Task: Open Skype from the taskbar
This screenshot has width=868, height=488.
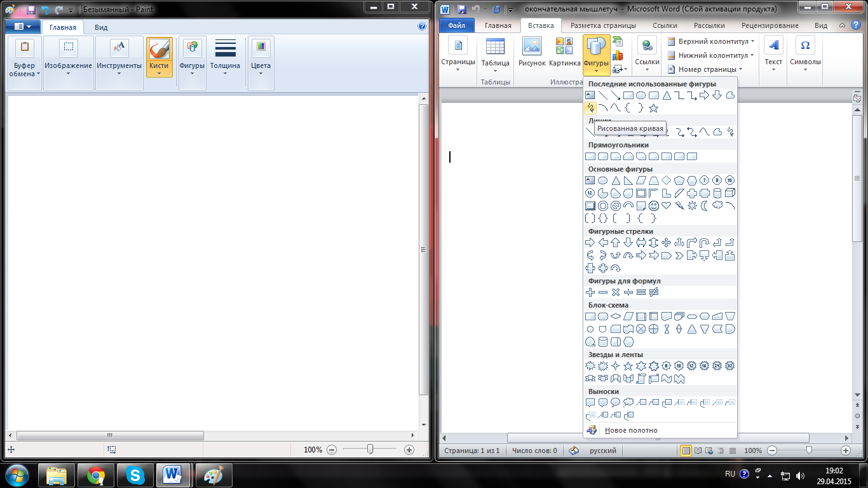Action: click(135, 475)
